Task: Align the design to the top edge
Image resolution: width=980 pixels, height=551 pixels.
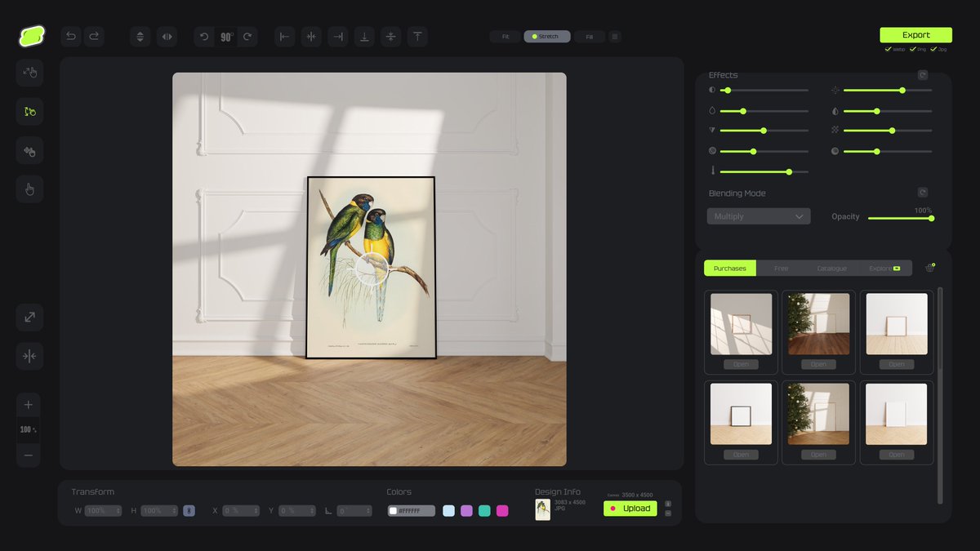Action: pos(417,37)
